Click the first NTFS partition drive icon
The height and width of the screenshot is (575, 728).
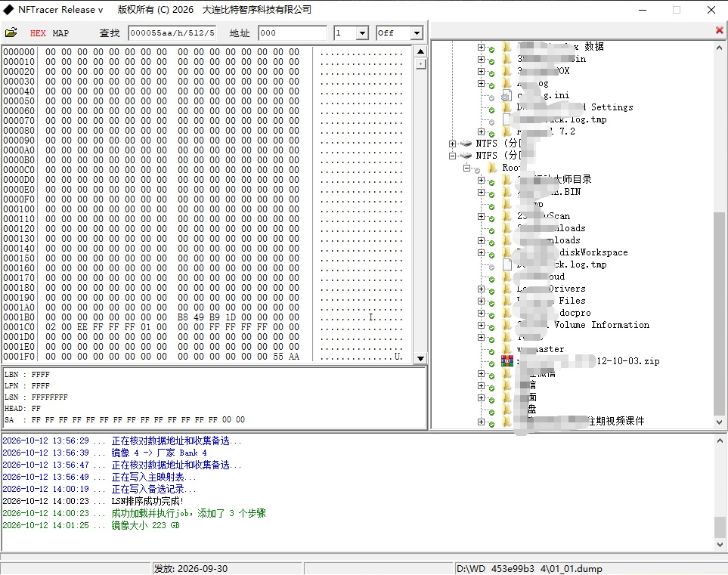[x=466, y=144]
